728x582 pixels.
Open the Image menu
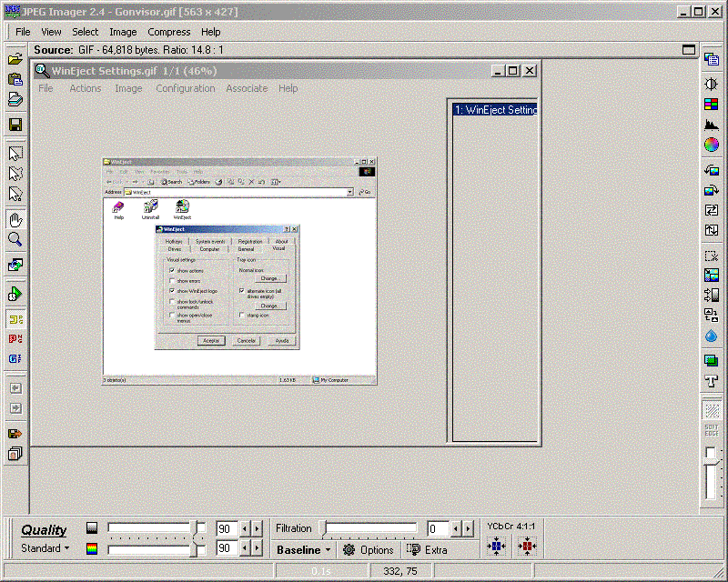click(x=123, y=32)
